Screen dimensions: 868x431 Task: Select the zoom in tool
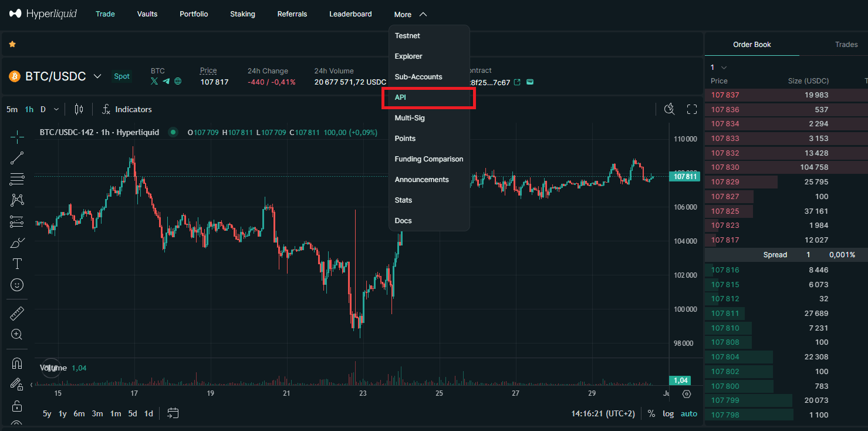17,335
